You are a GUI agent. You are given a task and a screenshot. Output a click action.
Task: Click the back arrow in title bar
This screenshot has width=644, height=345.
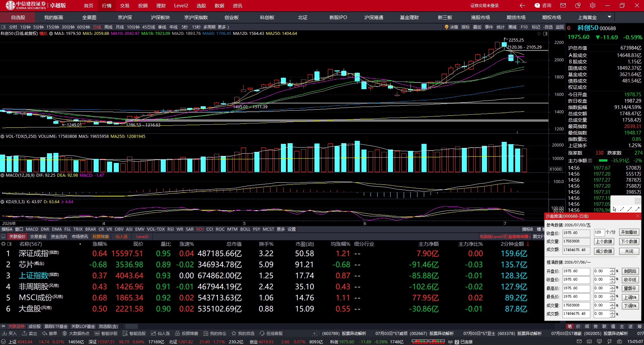point(523,5)
